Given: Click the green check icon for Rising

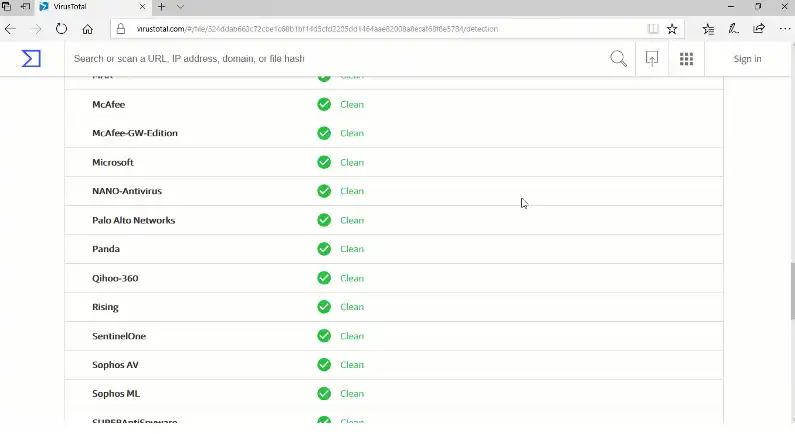Looking at the screenshot, I should click(324, 307).
